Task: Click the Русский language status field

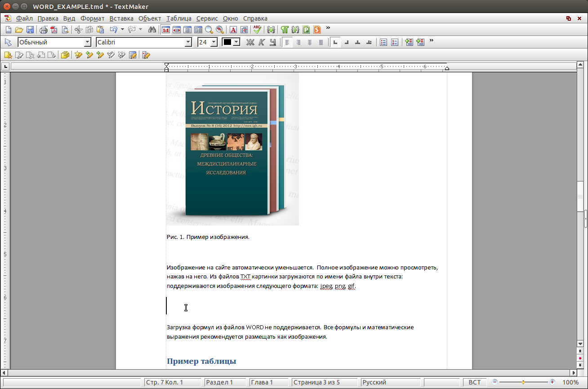Action: 391,382
